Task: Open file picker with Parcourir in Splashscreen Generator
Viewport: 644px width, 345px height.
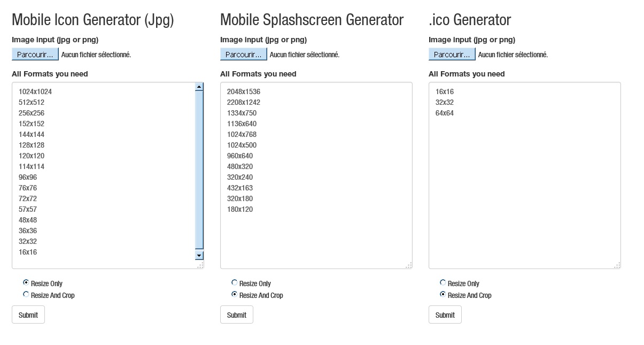Action: click(x=243, y=53)
